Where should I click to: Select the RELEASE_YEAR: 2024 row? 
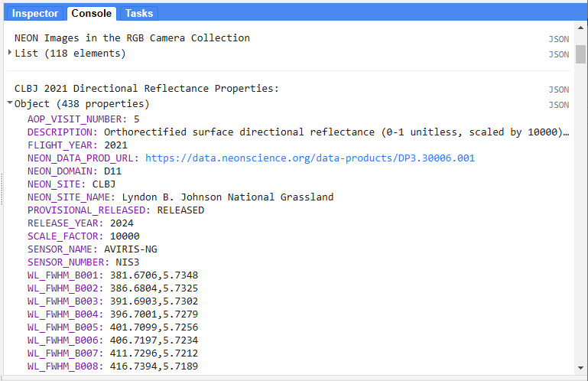click(80, 223)
